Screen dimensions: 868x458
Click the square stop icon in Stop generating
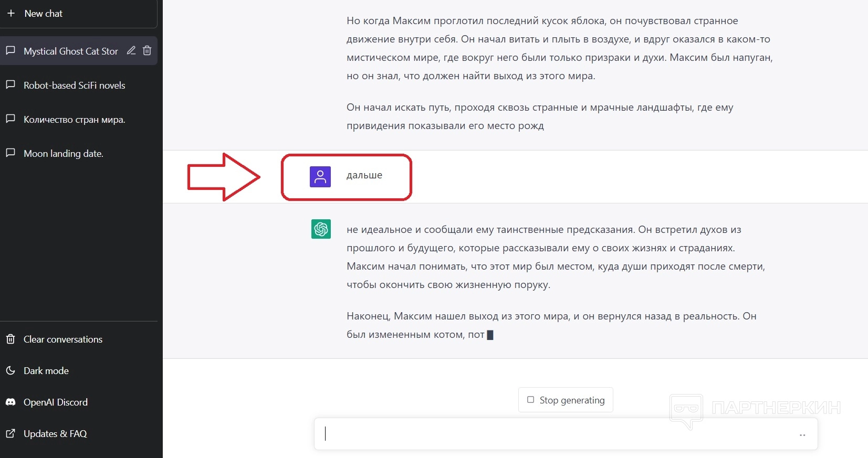pyautogui.click(x=530, y=400)
